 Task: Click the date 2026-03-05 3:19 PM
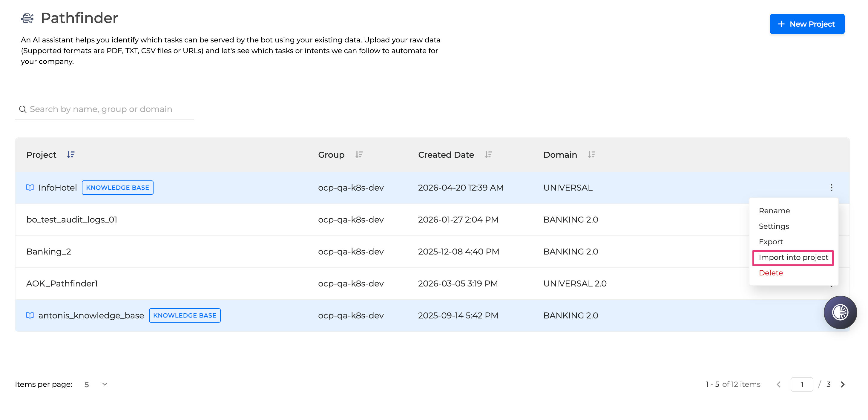pyautogui.click(x=458, y=284)
